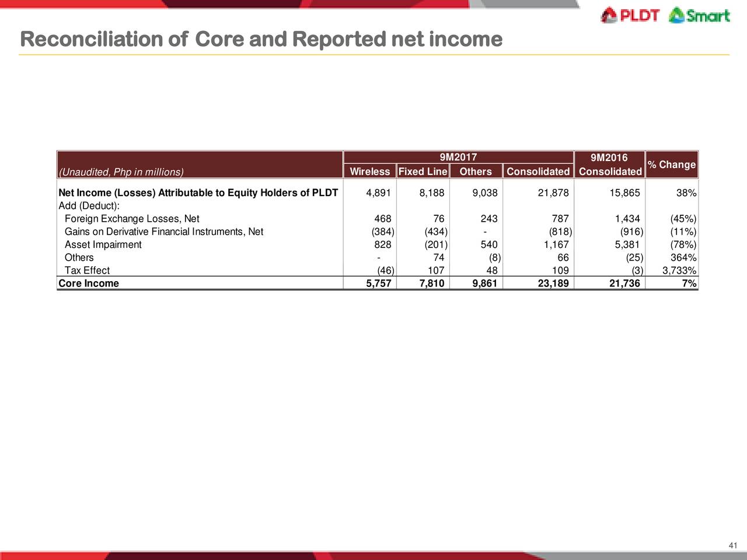Screen dimensions: 747x560
Task: Click the PLDT logo
Action: (x=630, y=15)
